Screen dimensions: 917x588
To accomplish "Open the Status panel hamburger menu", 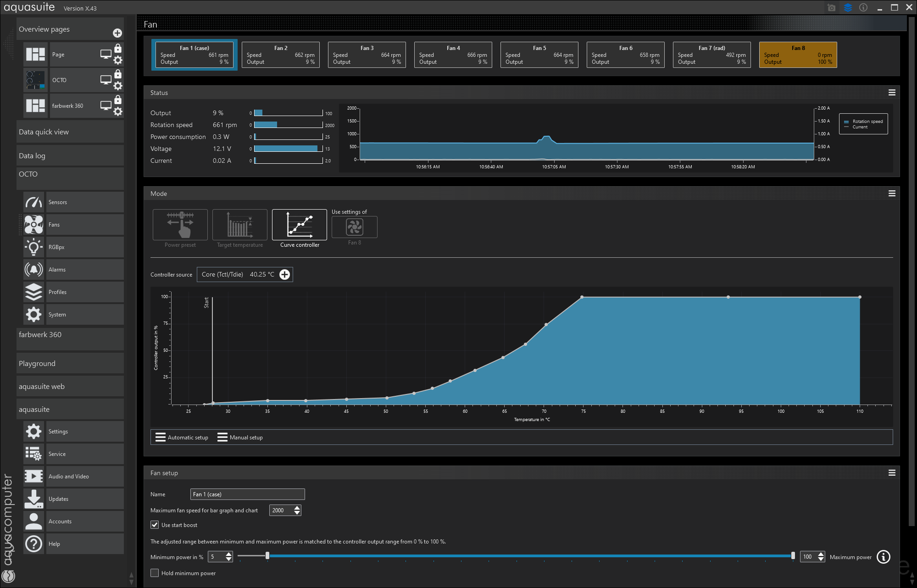I will pyautogui.click(x=892, y=93).
